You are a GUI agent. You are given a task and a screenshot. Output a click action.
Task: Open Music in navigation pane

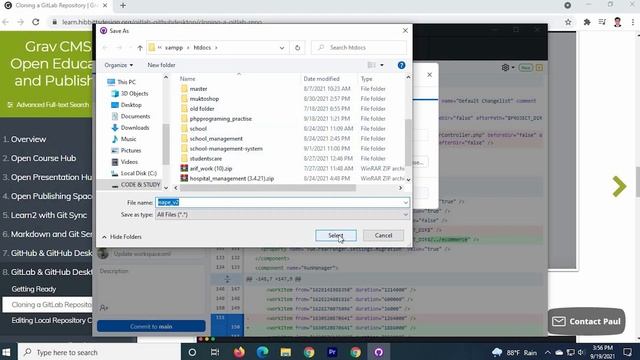pos(128,139)
